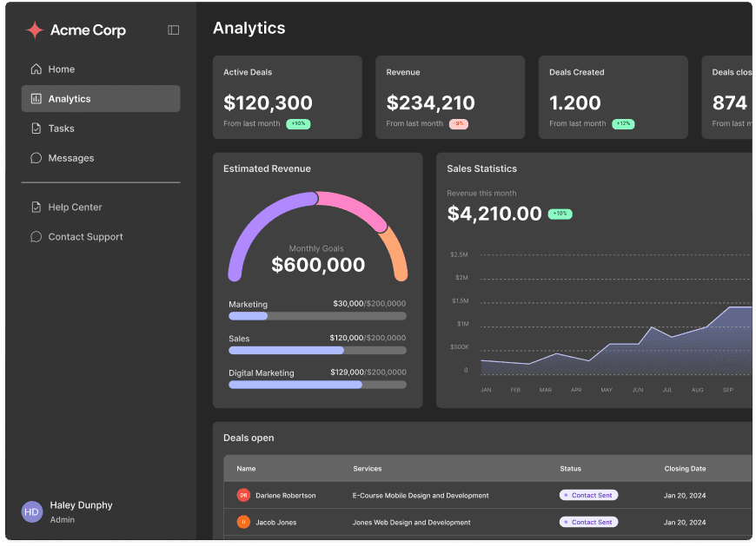This screenshot has width=756, height=547.
Task: Open Haley Dunphy's profile name
Action: (x=81, y=505)
